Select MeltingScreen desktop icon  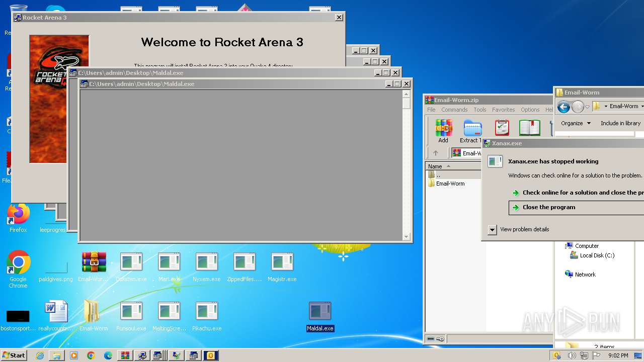point(169,317)
